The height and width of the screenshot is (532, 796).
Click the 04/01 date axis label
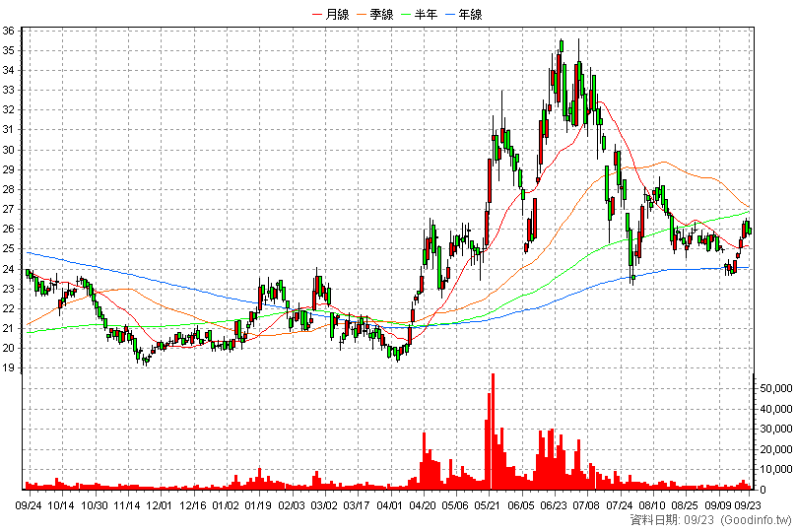click(390, 505)
